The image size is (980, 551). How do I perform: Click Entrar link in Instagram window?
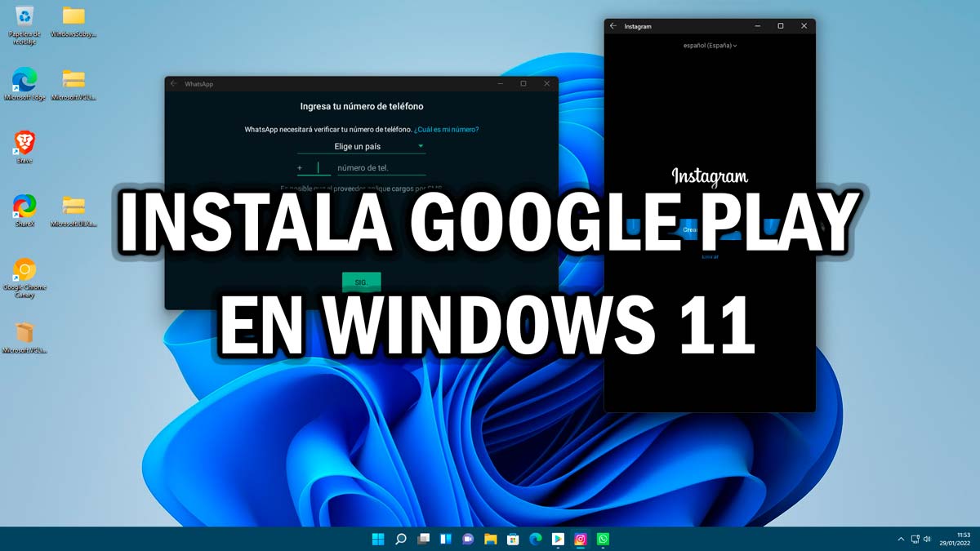click(x=710, y=256)
